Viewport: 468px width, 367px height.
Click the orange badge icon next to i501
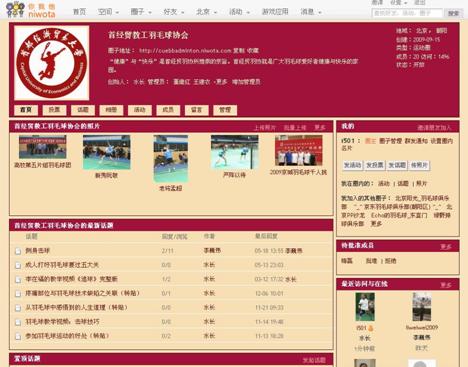click(371, 328)
